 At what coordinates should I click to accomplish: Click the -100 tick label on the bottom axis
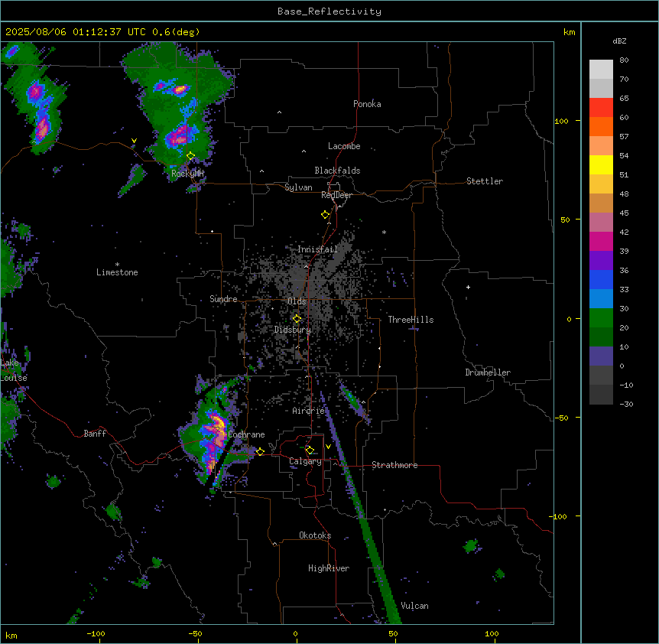96,633
